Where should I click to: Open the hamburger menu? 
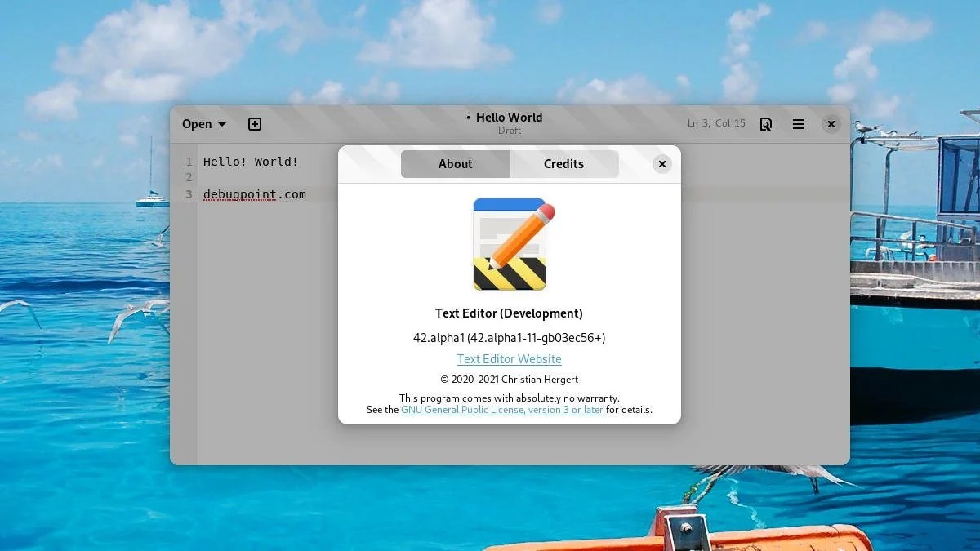[798, 123]
